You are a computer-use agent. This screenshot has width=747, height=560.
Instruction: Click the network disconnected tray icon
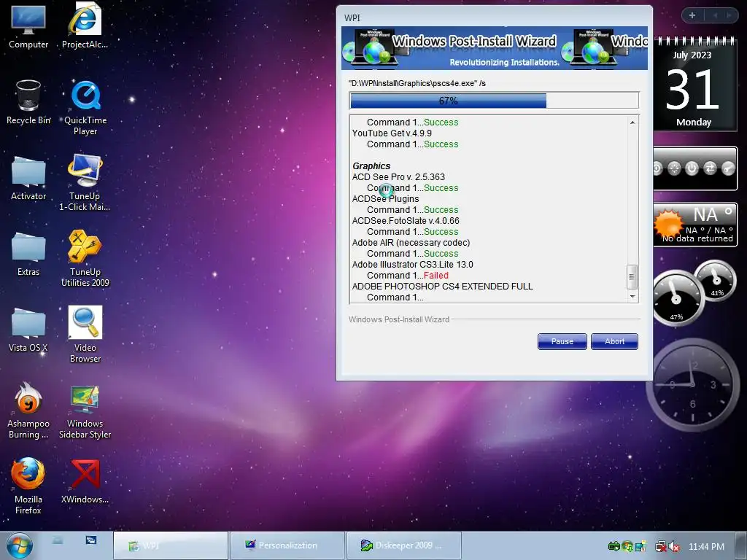(x=661, y=547)
